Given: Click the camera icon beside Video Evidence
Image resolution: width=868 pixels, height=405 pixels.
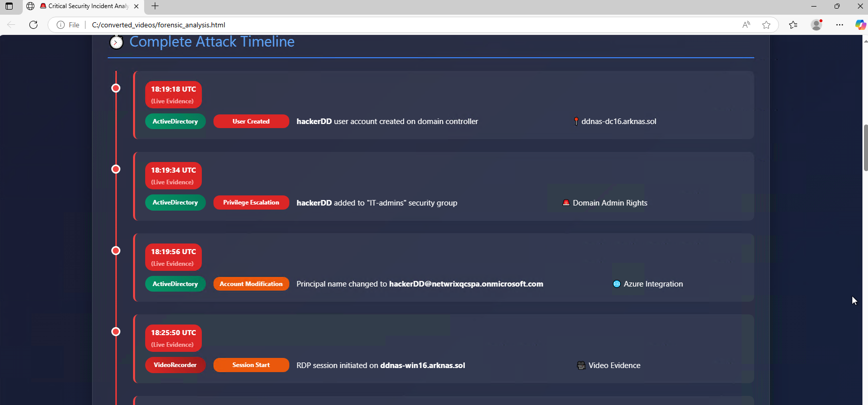Looking at the screenshot, I should coord(581,365).
